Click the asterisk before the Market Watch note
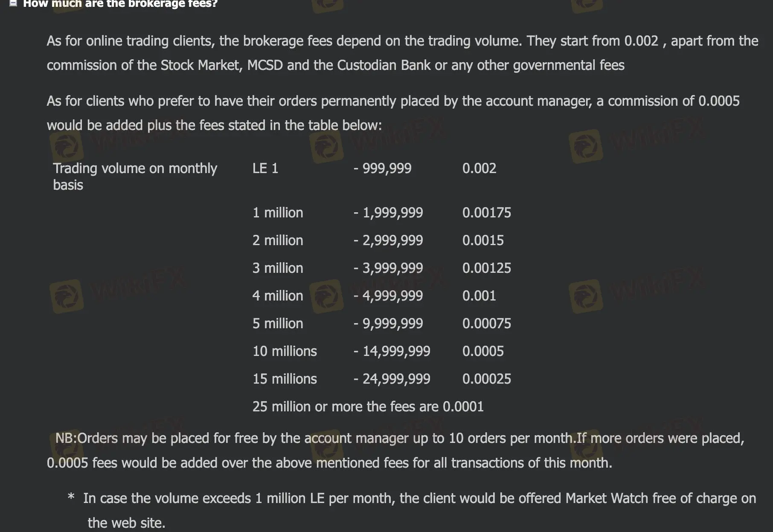Image resolution: width=773 pixels, height=532 pixels. (71, 497)
